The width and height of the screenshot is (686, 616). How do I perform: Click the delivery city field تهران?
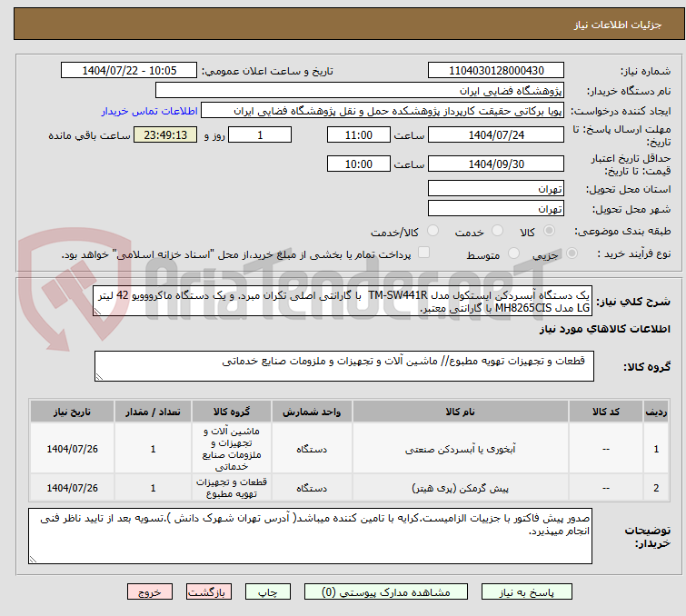coord(496,209)
